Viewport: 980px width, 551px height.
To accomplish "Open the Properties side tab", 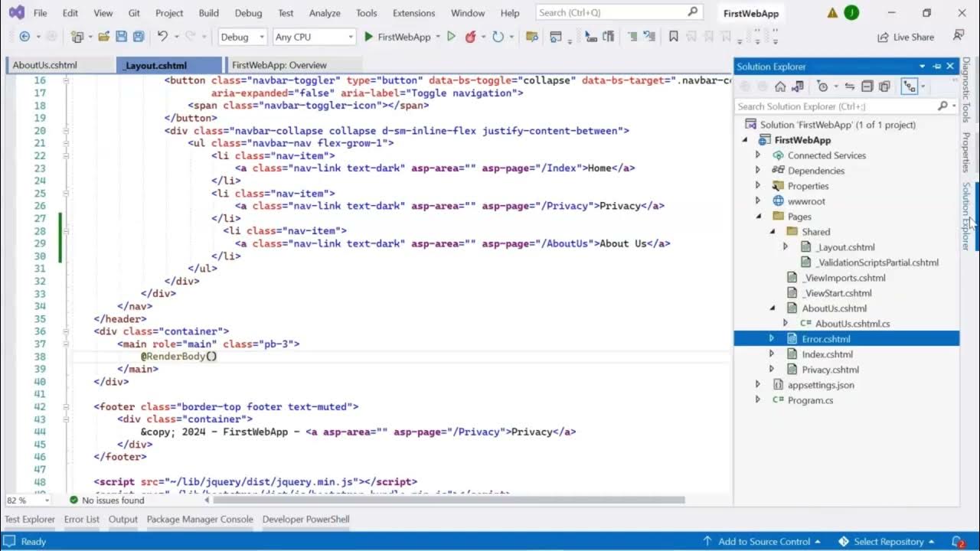I will [x=966, y=152].
